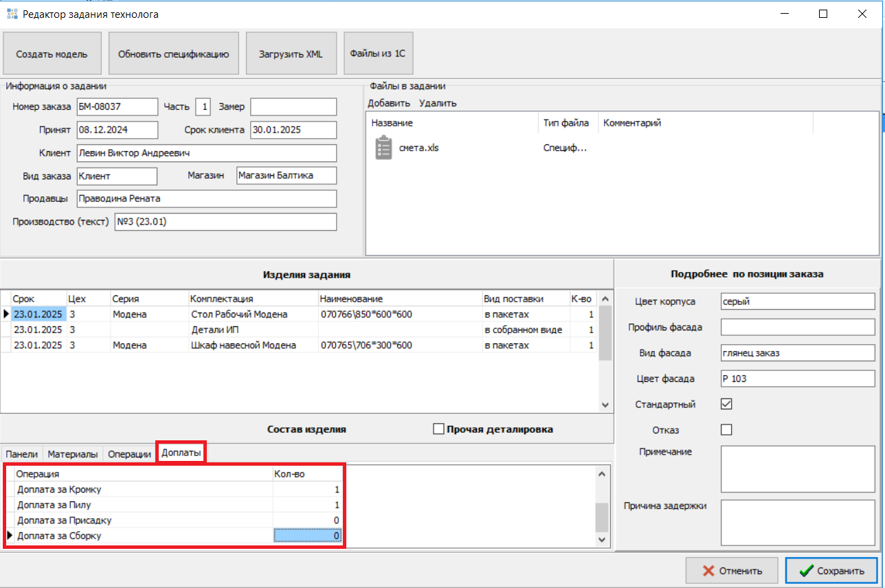Click Создать модель button

coord(52,54)
